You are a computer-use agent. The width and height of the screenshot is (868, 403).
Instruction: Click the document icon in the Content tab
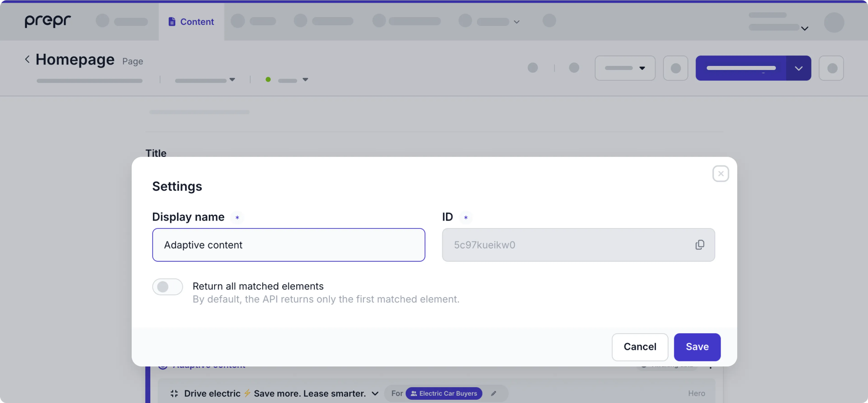click(172, 21)
